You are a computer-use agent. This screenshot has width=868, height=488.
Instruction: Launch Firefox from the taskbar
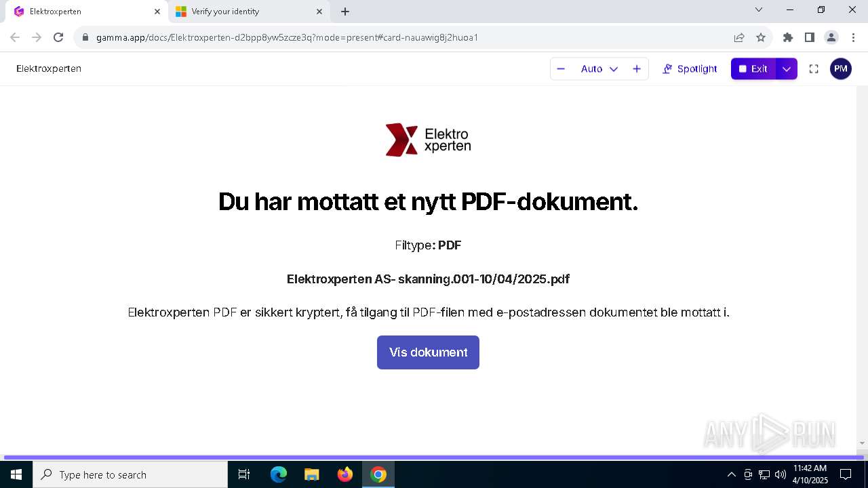pos(345,474)
